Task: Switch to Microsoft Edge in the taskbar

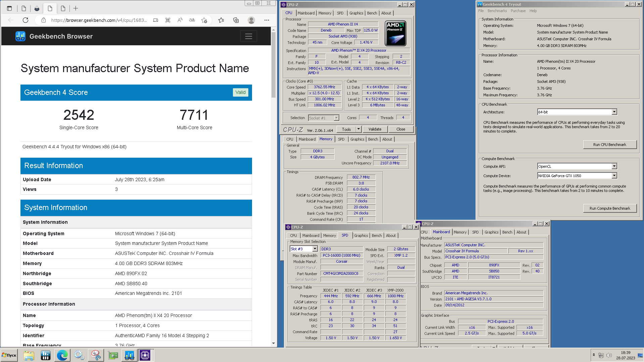Action: 62,355
